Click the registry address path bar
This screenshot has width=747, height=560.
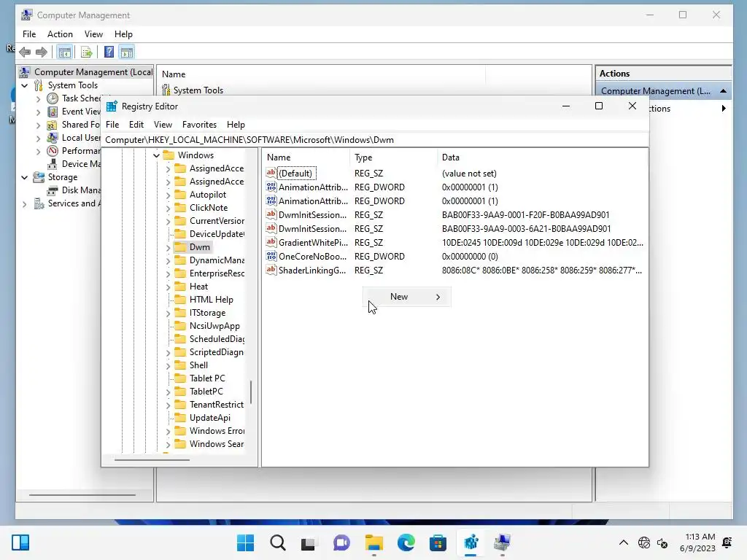(375, 140)
